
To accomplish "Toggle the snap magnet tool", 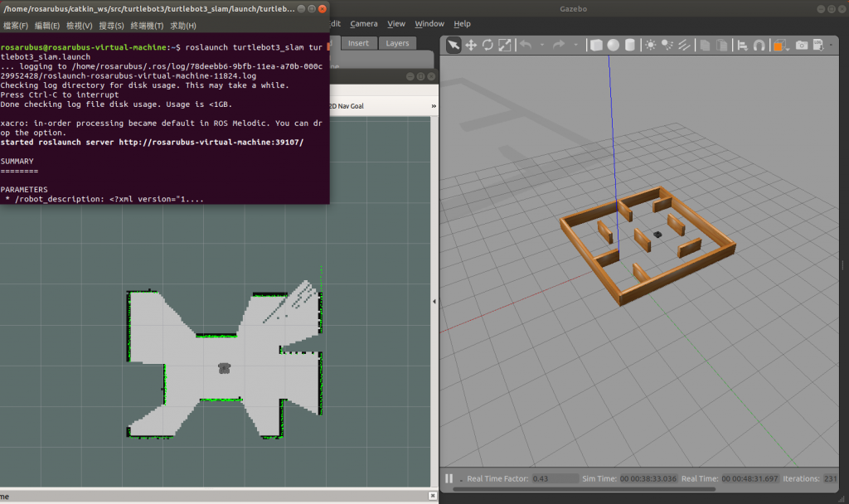I will point(758,45).
